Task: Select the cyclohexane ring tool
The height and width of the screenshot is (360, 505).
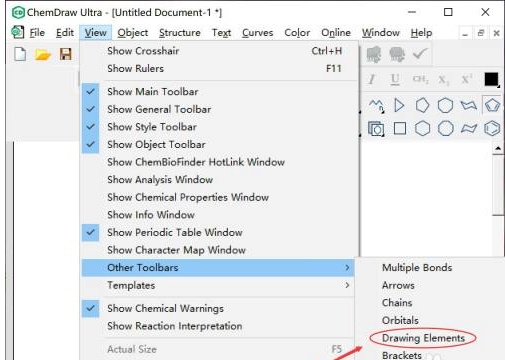Action: click(x=422, y=128)
